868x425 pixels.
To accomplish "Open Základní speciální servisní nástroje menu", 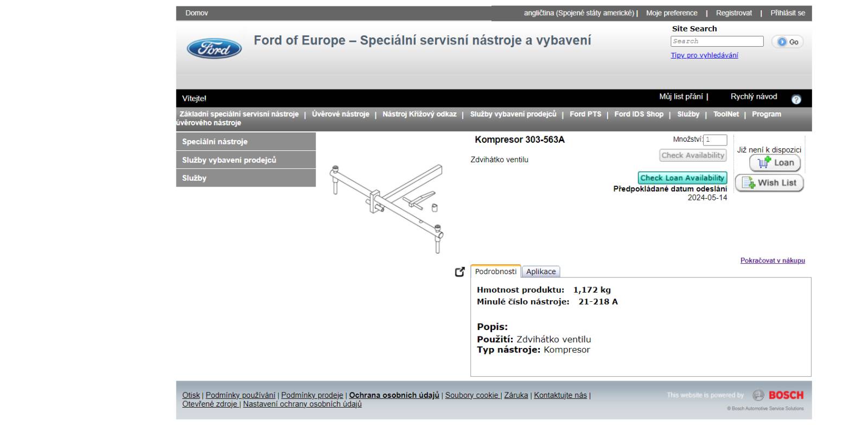I will [x=239, y=114].
